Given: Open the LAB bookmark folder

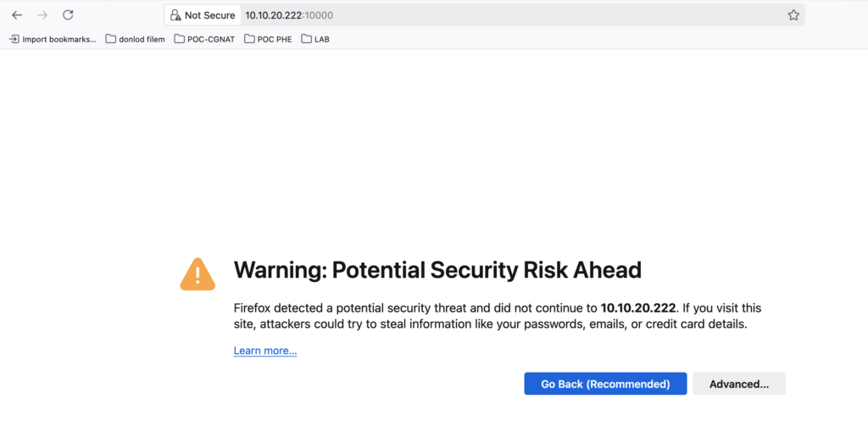Looking at the screenshot, I should 315,39.
